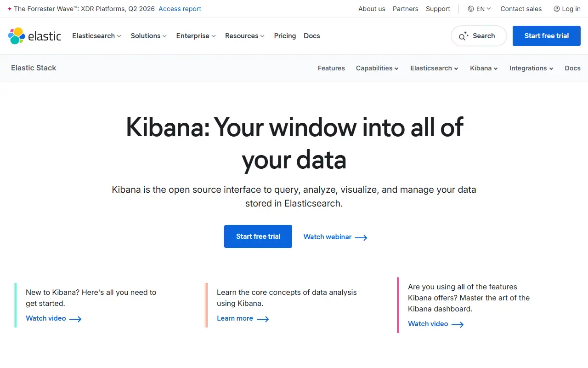Click the Forrester Wave announcement text
Screen dimensions: 588x368
tap(85, 9)
